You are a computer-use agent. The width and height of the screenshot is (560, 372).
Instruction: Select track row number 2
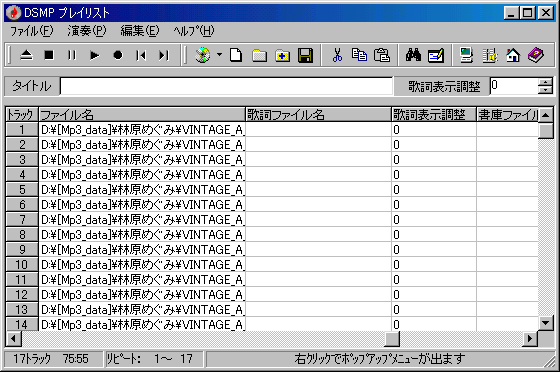tap(22, 145)
